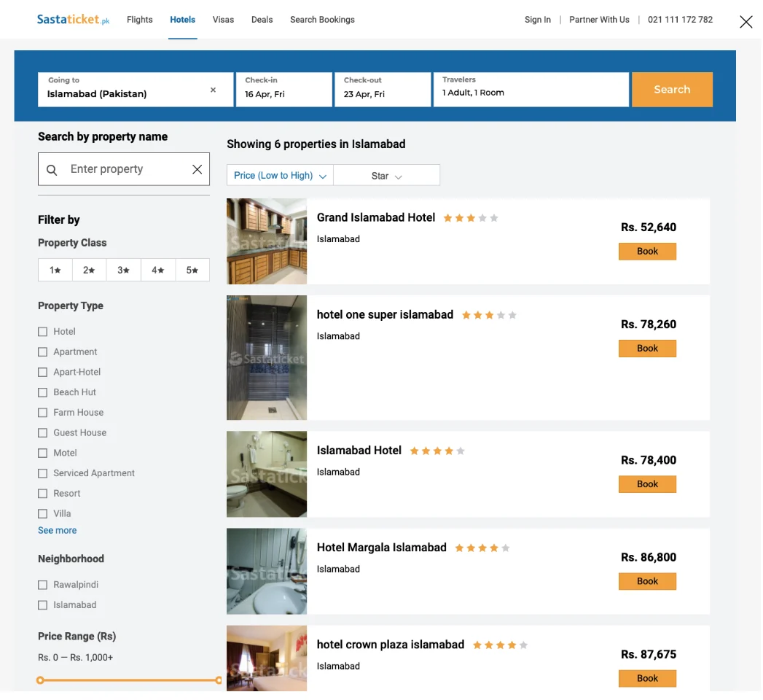Open the Visas tab
Viewport: 763px width, 700px height.
tap(223, 20)
